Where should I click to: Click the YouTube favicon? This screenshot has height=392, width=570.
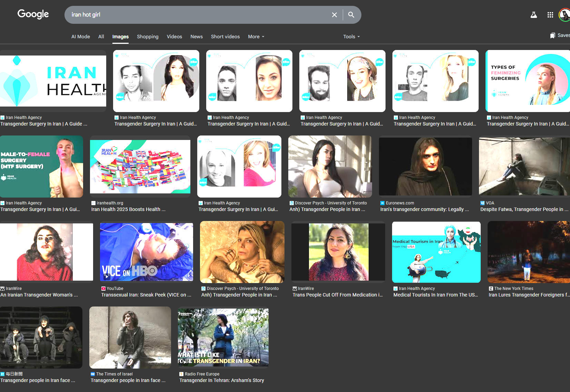103,289
